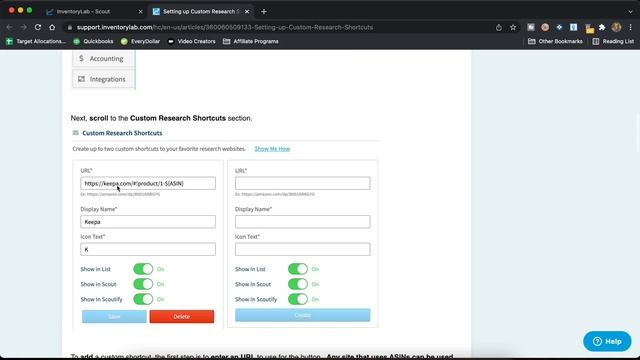Bookmark this page with the star icon
Image resolution: width=640 pixels, height=360 pixels.
513,27
